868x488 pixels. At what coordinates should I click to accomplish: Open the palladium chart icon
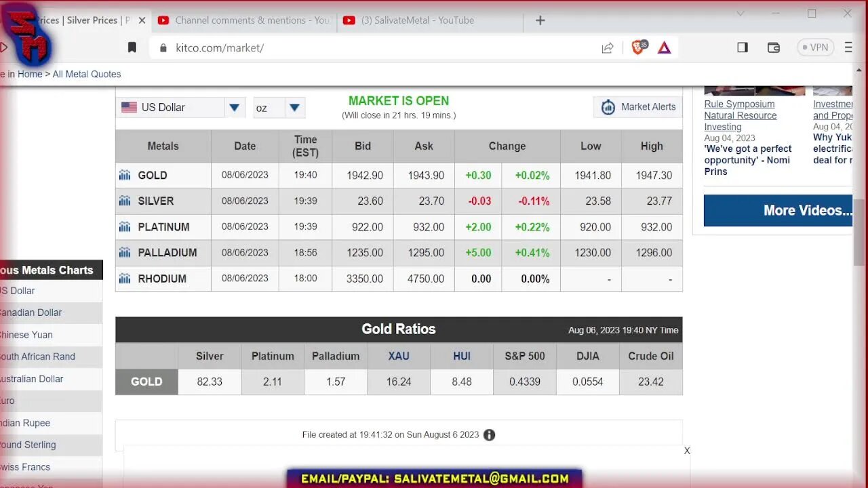(x=125, y=252)
